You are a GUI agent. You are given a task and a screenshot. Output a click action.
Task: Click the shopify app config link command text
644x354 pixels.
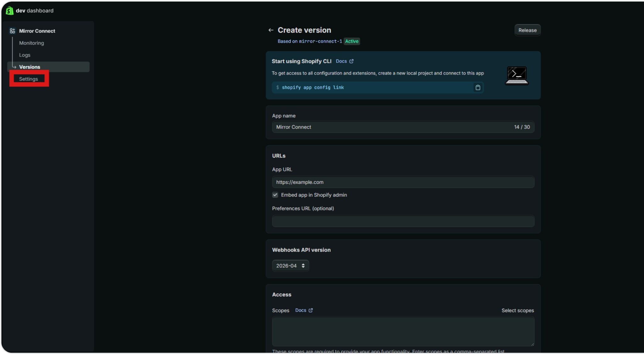[x=313, y=87]
